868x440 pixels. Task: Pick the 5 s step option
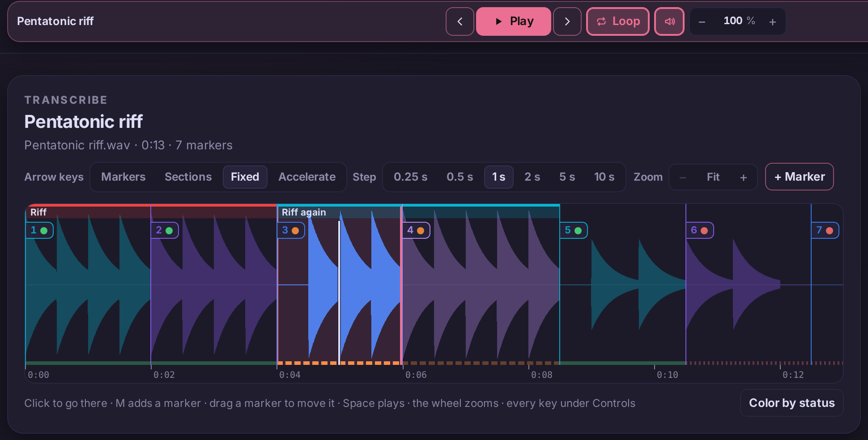click(567, 177)
